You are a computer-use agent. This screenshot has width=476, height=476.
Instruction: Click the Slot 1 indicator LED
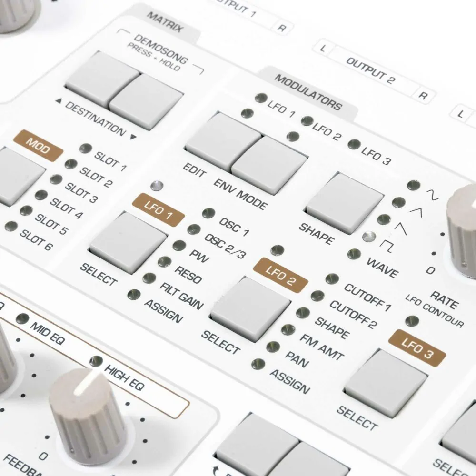[x=86, y=149]
